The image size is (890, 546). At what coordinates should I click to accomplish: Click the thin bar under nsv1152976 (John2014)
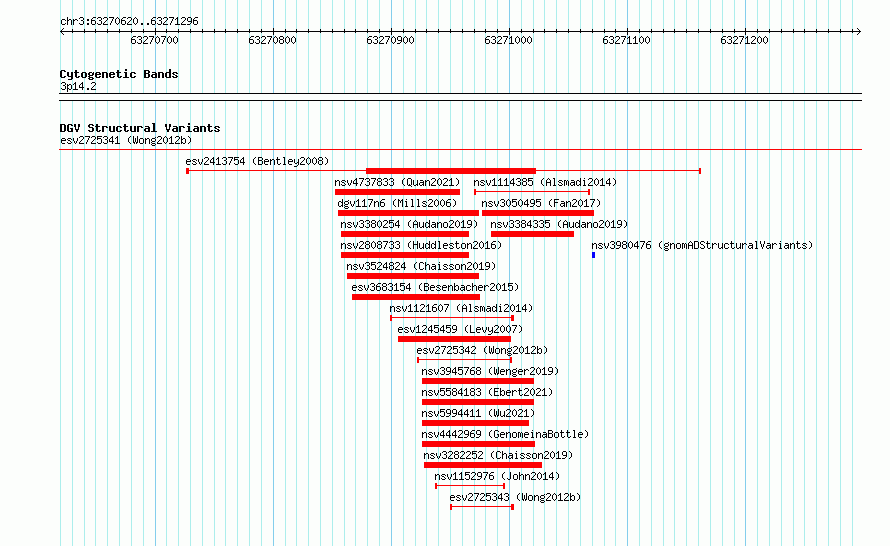click(470, 486)
